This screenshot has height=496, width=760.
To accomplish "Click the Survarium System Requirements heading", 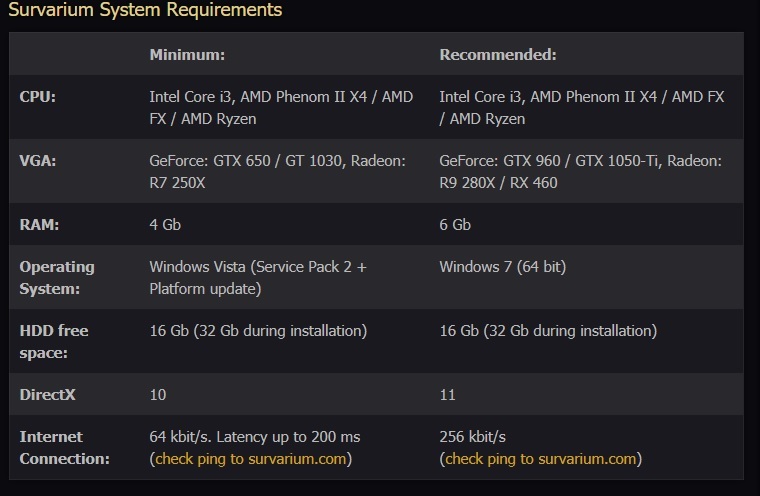I will pyautogui.click(x=145, y=11).
